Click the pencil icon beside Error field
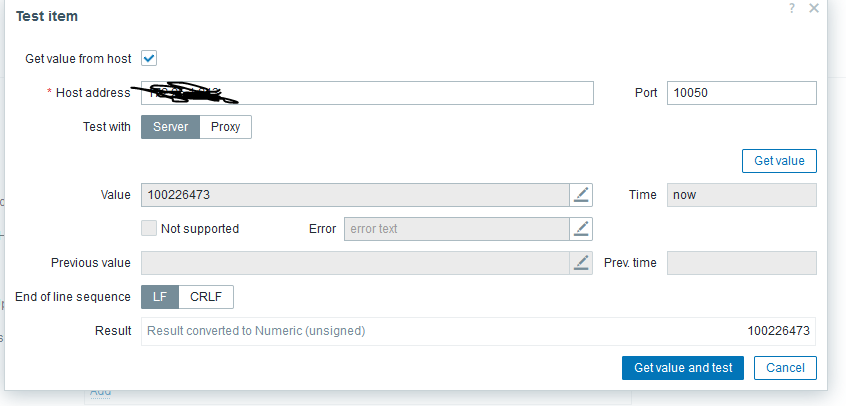 [x=581, y=229]
